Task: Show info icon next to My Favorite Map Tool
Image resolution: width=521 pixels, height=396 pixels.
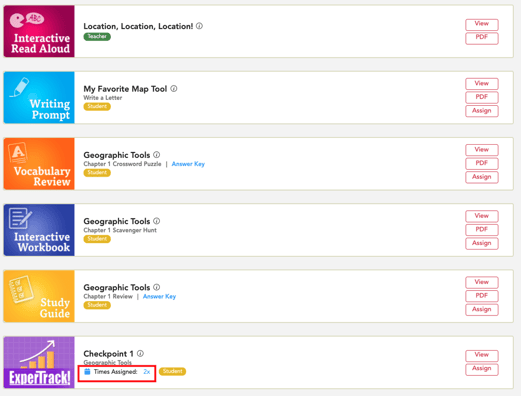Action: coord(174,89)
